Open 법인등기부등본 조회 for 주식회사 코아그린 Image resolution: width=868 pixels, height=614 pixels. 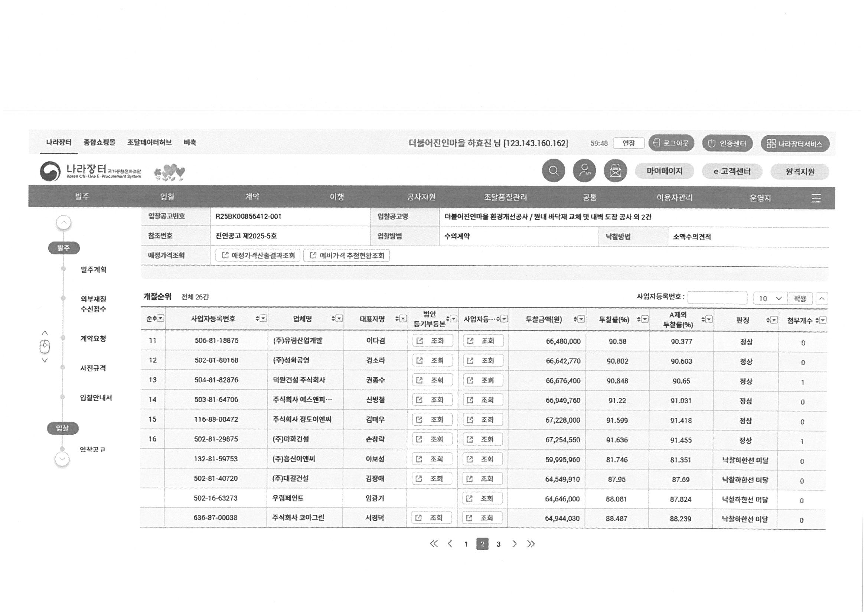tap(432, 518)
